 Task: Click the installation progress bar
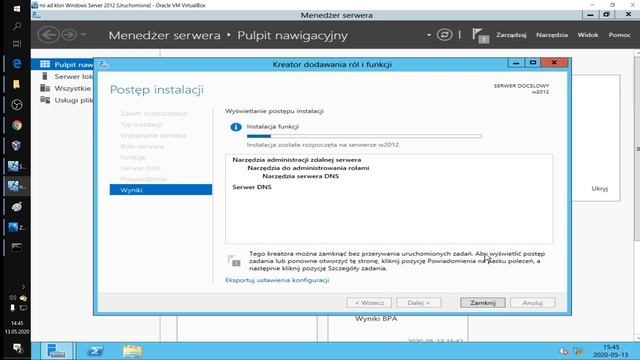pos(364,136)
